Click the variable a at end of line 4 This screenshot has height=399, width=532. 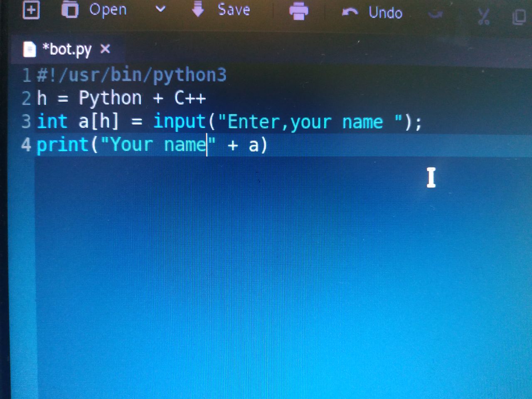coord(253,145)
